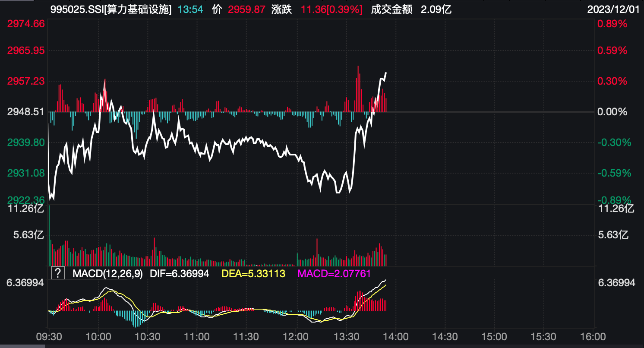
Task: Click the 0.00% percent axis label
Action: [612, 112]
